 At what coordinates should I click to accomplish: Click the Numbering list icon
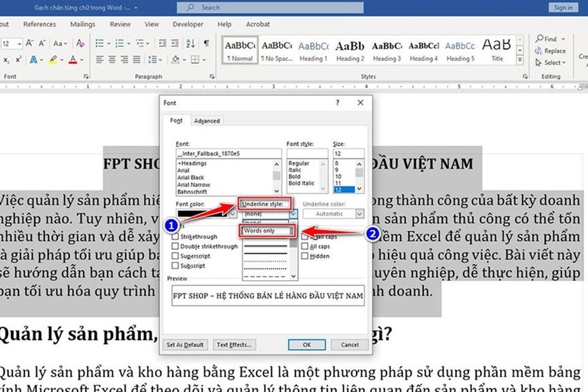point(119,43)
